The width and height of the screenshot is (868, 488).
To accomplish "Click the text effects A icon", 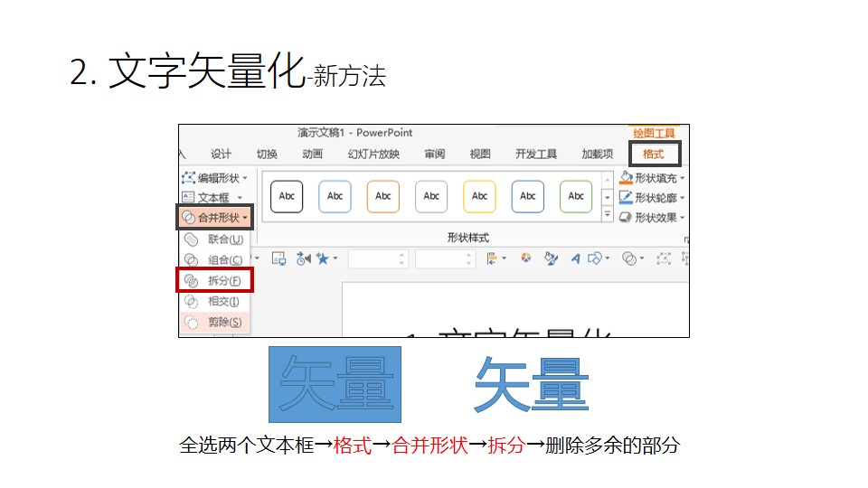I will (x=574, y=258).
